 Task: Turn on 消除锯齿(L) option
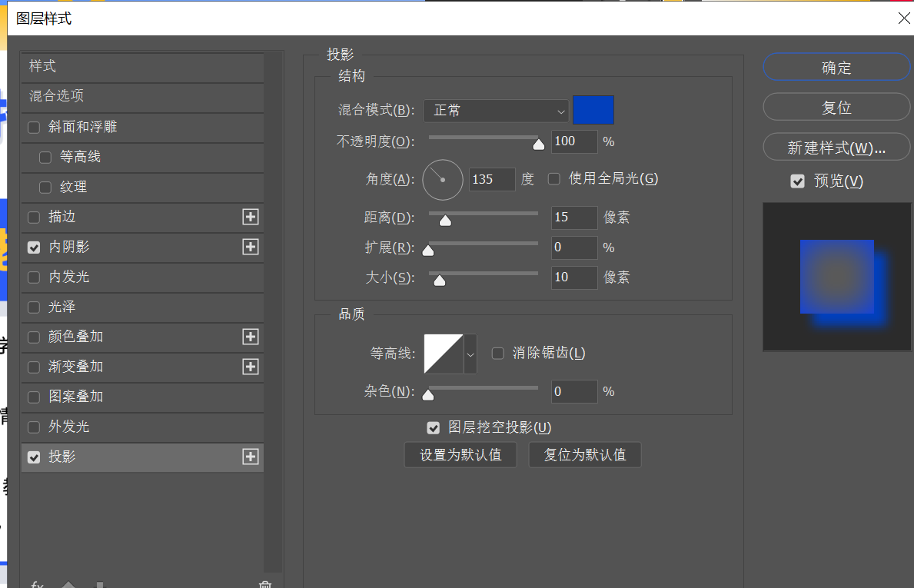coord(498,353)
